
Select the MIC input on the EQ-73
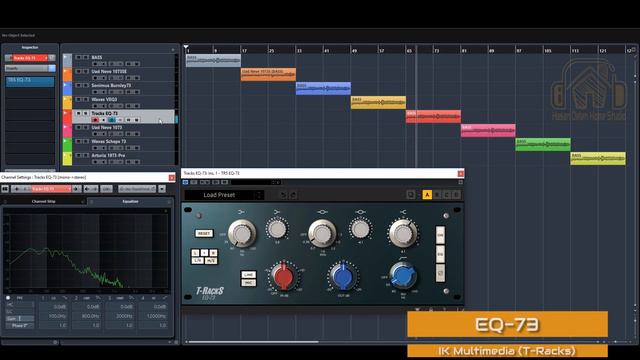point(248,282)
